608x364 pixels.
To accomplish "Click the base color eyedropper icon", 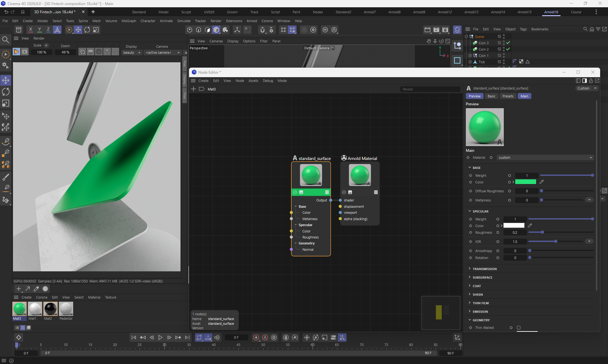I will point(541,182).
